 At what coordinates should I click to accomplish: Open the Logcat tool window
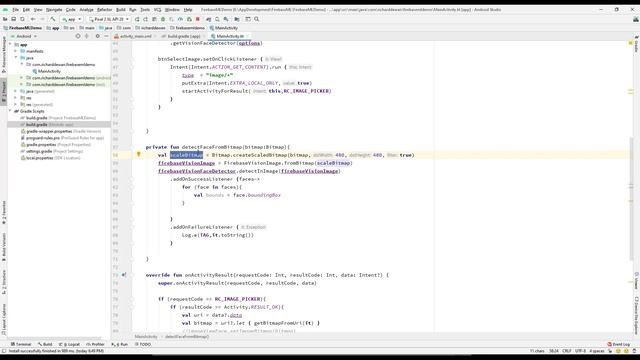[70, 344]
